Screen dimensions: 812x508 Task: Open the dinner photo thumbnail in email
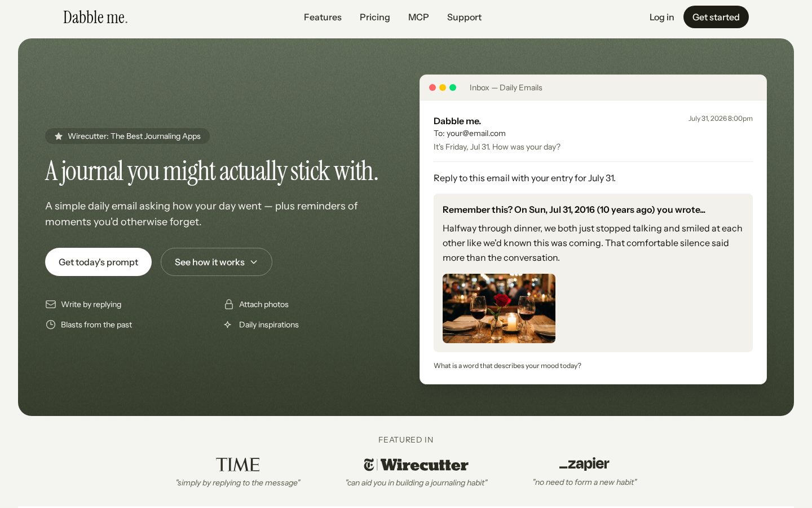click(x=499, y=308)
